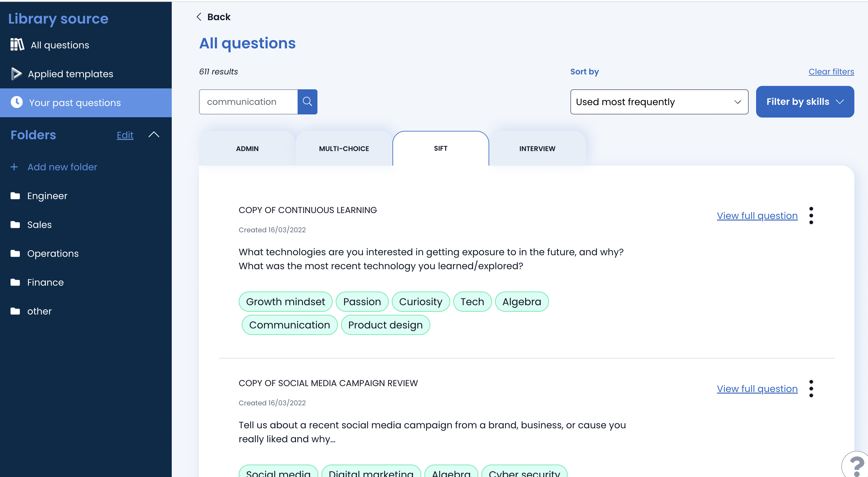Click the search magnifier button

(307, 101)
